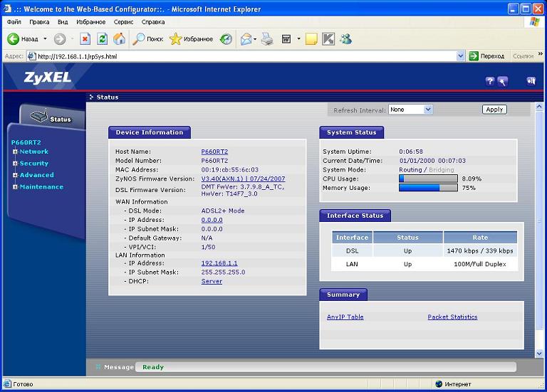
Task: Click the Windows flag logo
Action: [534, 22]
